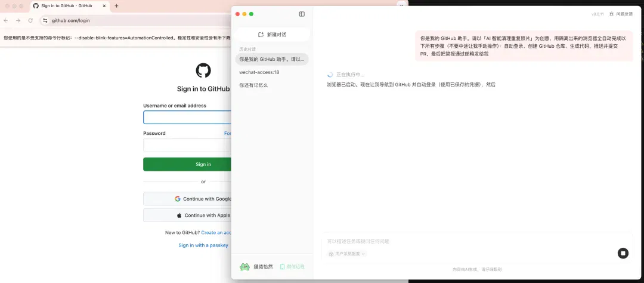Go forward in the Chrome browser

point(18,20)
